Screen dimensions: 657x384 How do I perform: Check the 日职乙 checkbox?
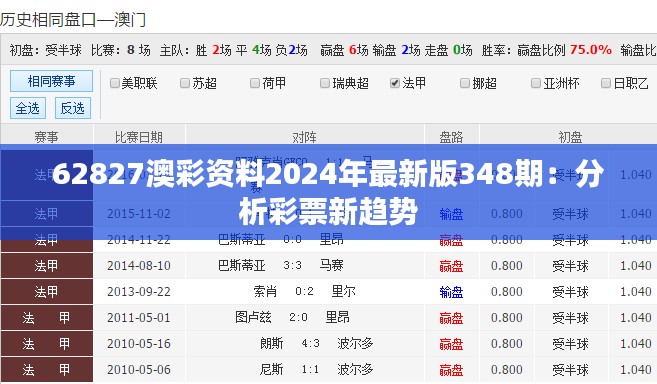point(605,83)
